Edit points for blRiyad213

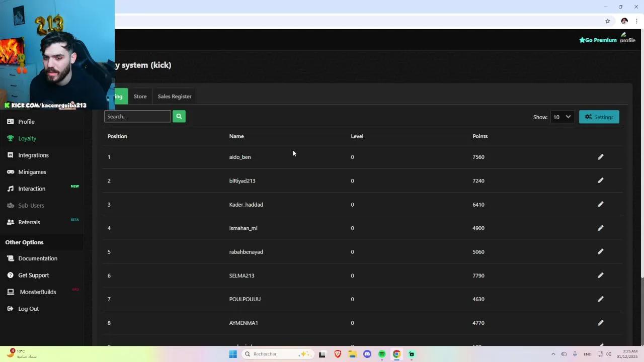point(600,180)
